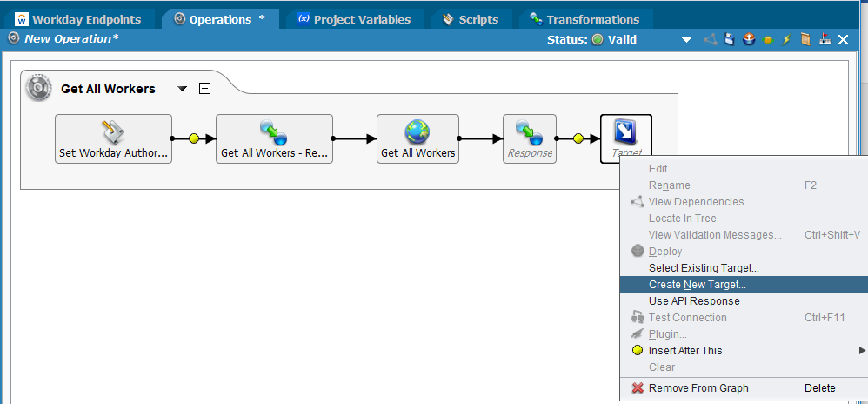Click the lightning bolt run icon

point(786,39)
